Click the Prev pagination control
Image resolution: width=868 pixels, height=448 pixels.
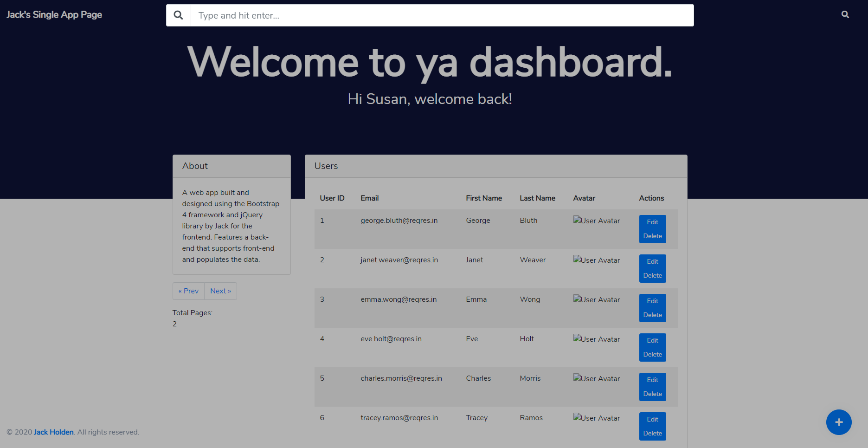[x=188, y=291]
